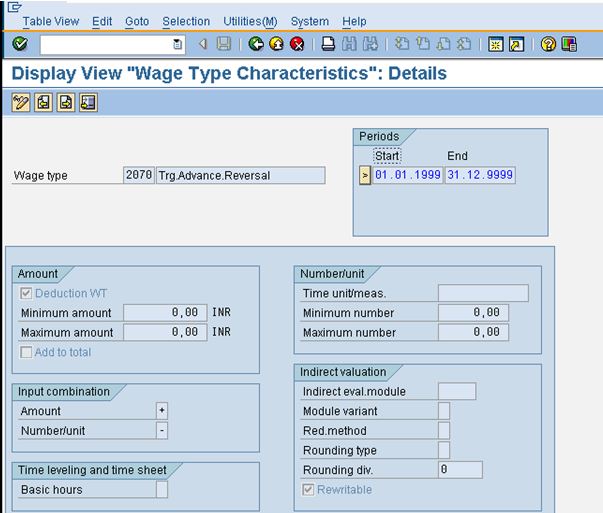The image size is (603, 513).
Task: Go to First Page icon
Action: point(402,44)
